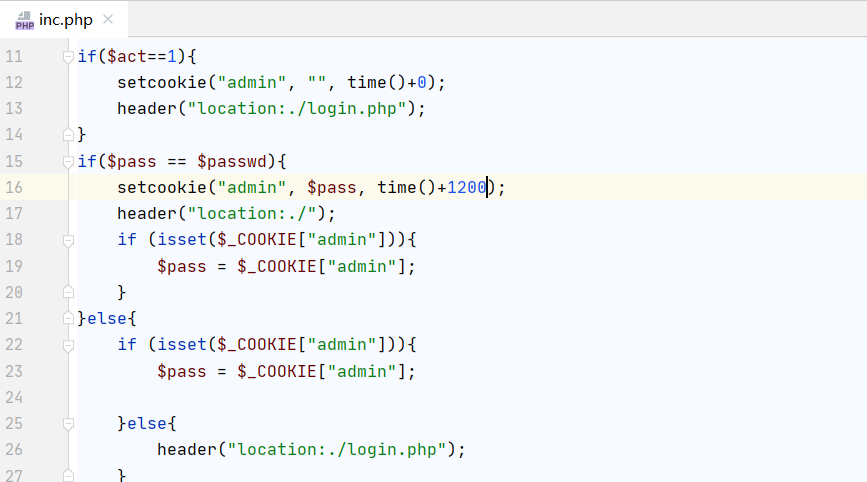Close the inc.php editor tab
The width and height of the screenshot is (867, 482).
point(108,20)
